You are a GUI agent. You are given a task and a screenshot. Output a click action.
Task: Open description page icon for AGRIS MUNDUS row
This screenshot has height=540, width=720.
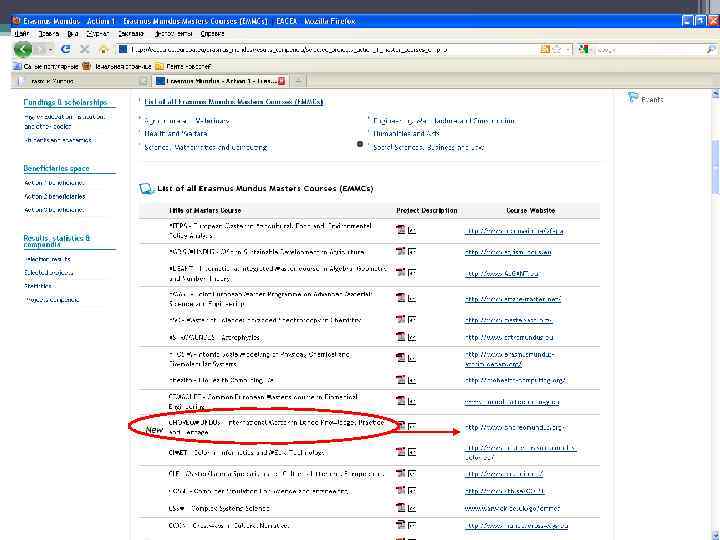[x=412, y=252]
